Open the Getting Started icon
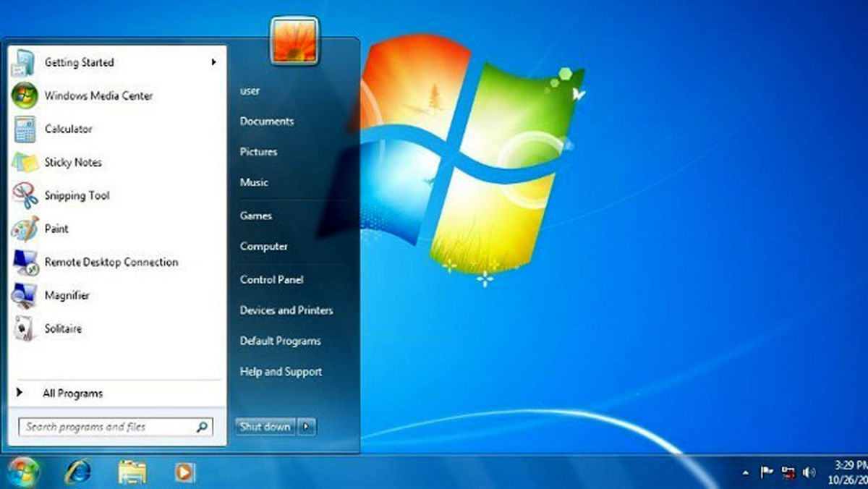Screen dimensions: 868x489 [x=24, y=63]
